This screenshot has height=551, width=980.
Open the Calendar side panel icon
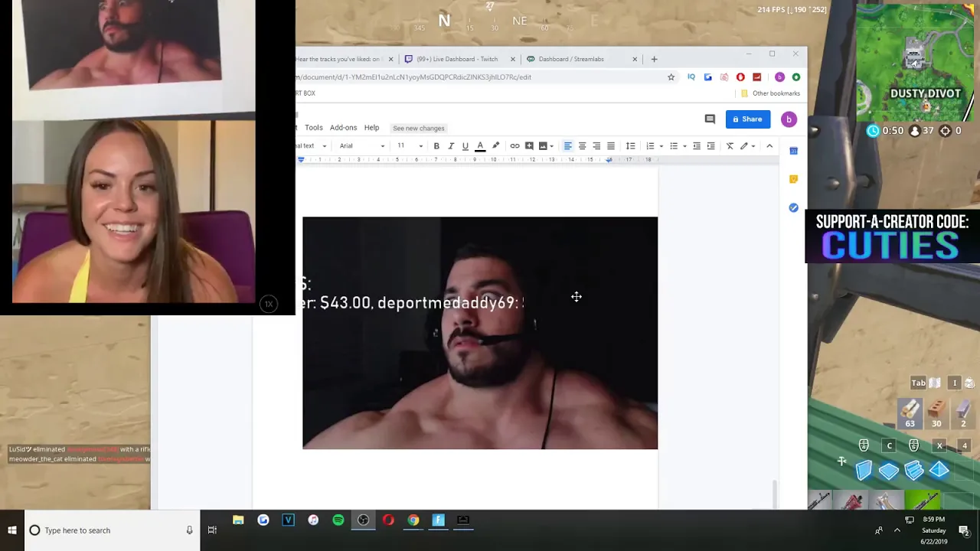pos(793,151)
